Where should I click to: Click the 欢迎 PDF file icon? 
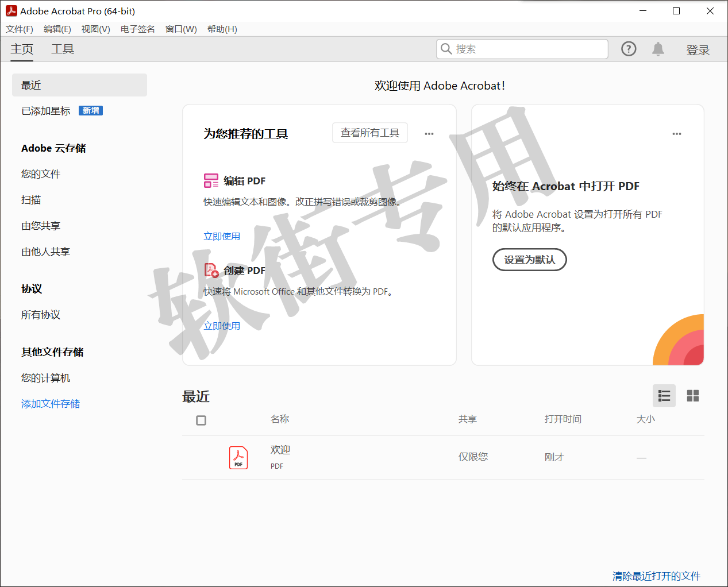[238, 458]
